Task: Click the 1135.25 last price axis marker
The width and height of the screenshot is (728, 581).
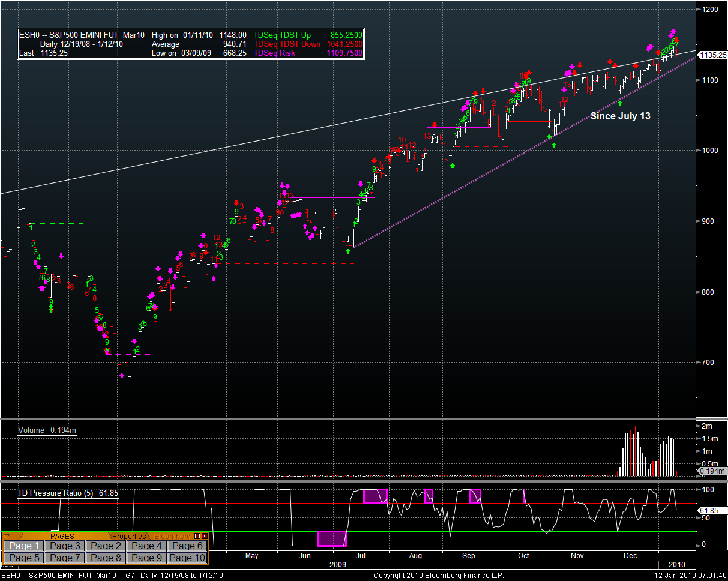Action: click(714, 55)
